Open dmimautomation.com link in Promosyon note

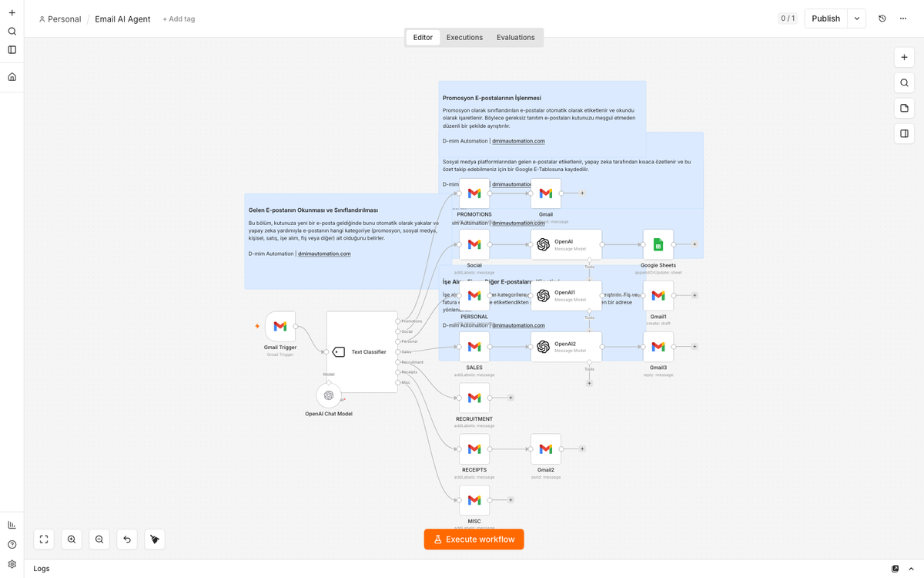click(518, 141)
